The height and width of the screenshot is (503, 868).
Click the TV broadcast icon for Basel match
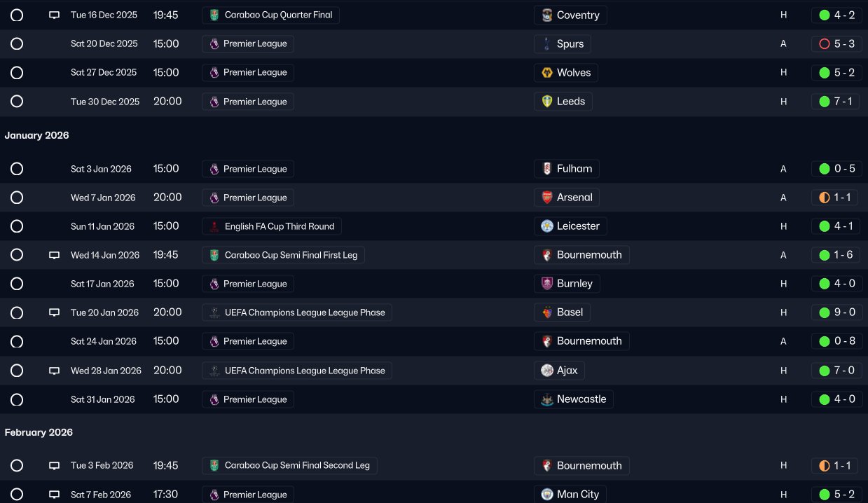pyautogui.click(x=54, y=312)
